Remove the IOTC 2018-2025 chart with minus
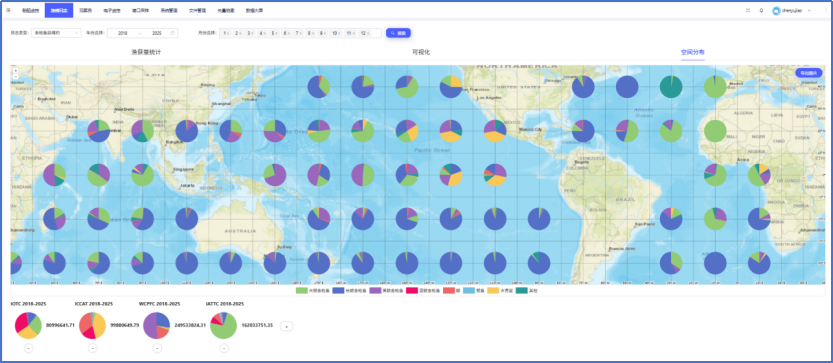Image resolution: width=833 pixels, height=363 pixels. (x=28, y=348)
